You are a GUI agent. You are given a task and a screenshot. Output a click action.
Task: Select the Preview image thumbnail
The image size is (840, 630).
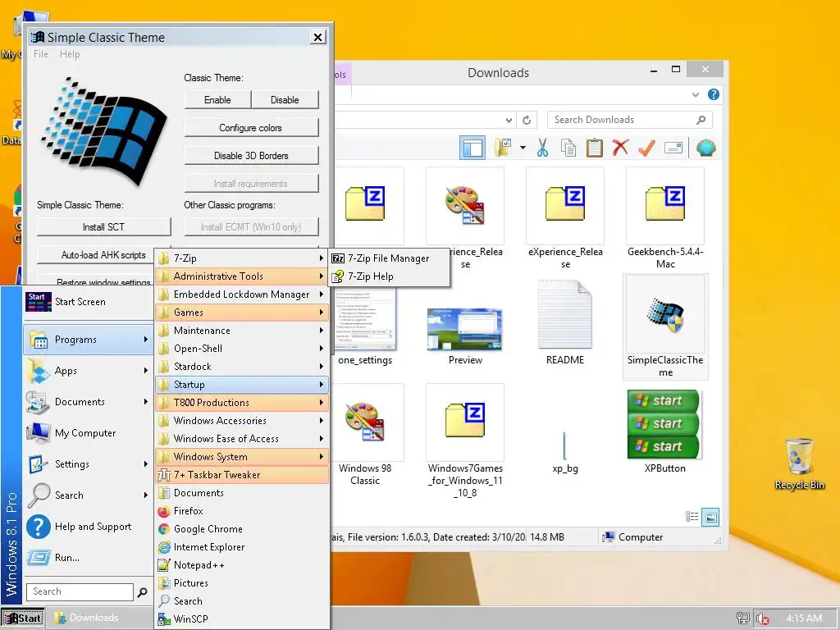point(465,331)
